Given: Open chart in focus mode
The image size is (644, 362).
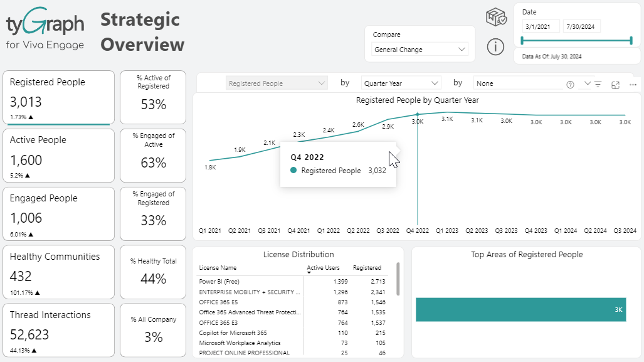Looking at the screenshot, I should tap(615, 85).
